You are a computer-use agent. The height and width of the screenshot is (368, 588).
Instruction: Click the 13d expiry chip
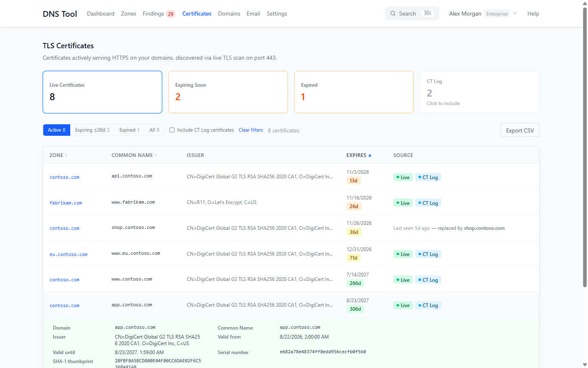(x=354, y=181)
